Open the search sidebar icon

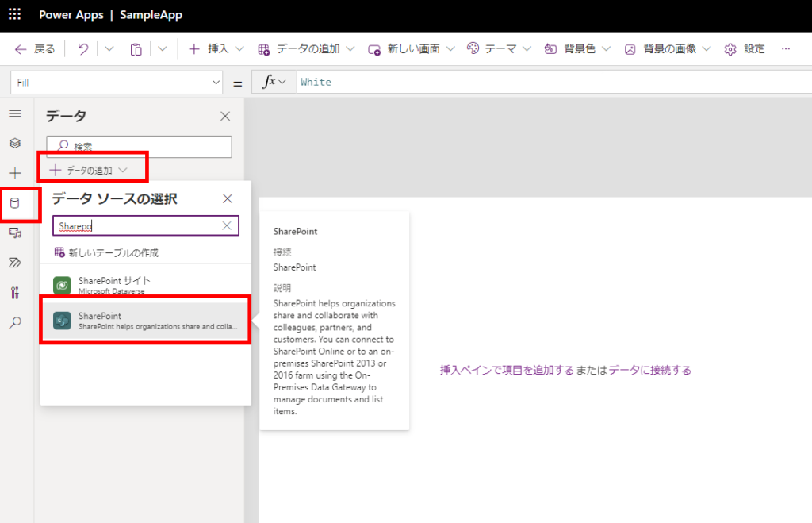15,322
